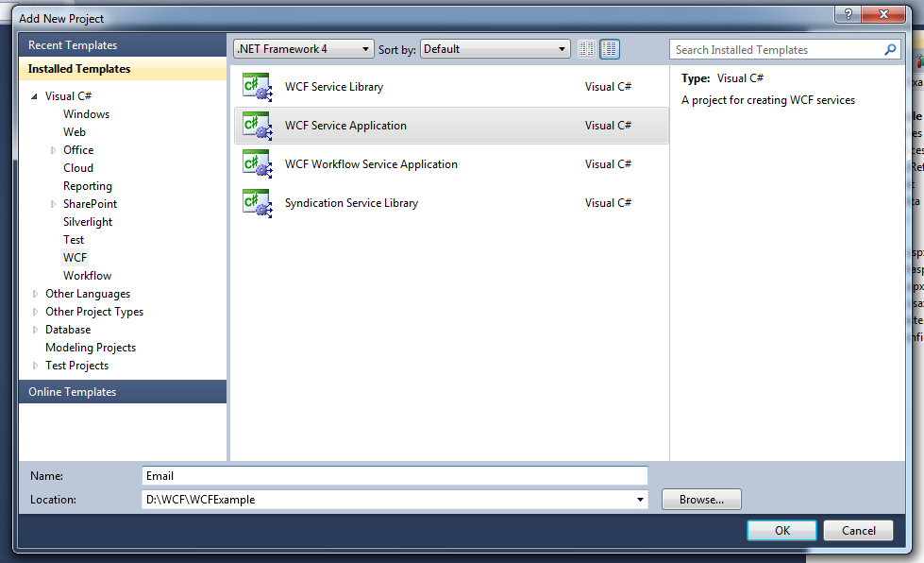The width and height of the screenshot is (924, 563).
Task: Click the WCF Service Library template icon
Action: (x=257, y=86)
